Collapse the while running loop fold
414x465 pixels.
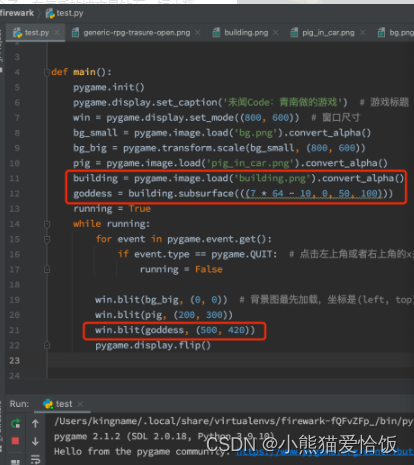click(x=47, y=224)
